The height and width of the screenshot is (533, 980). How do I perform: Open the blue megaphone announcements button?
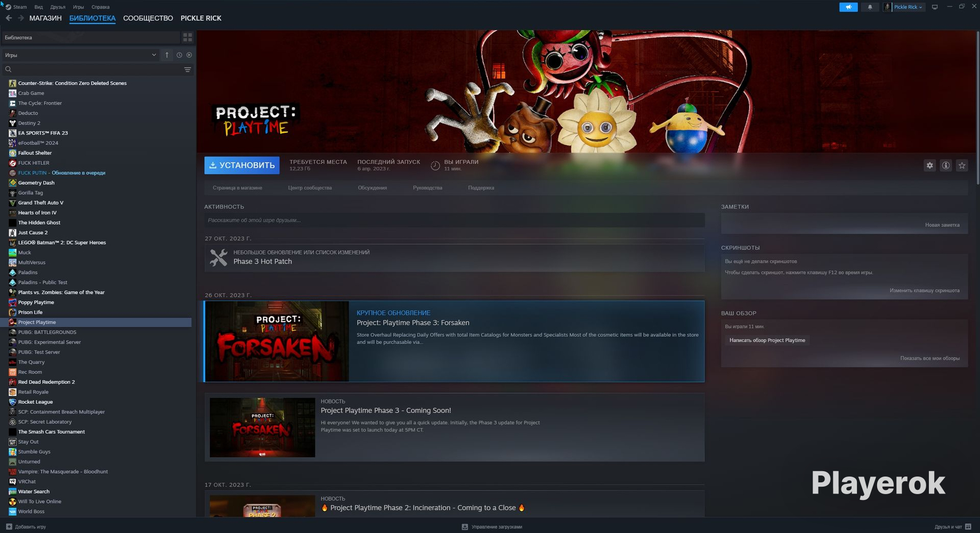848,7
